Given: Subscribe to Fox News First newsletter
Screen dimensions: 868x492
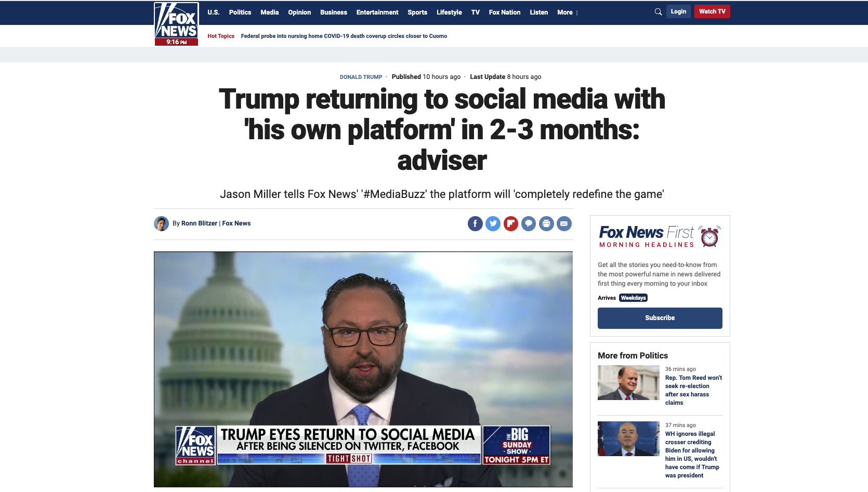Looking at the screenshot, I should point(660,318).
